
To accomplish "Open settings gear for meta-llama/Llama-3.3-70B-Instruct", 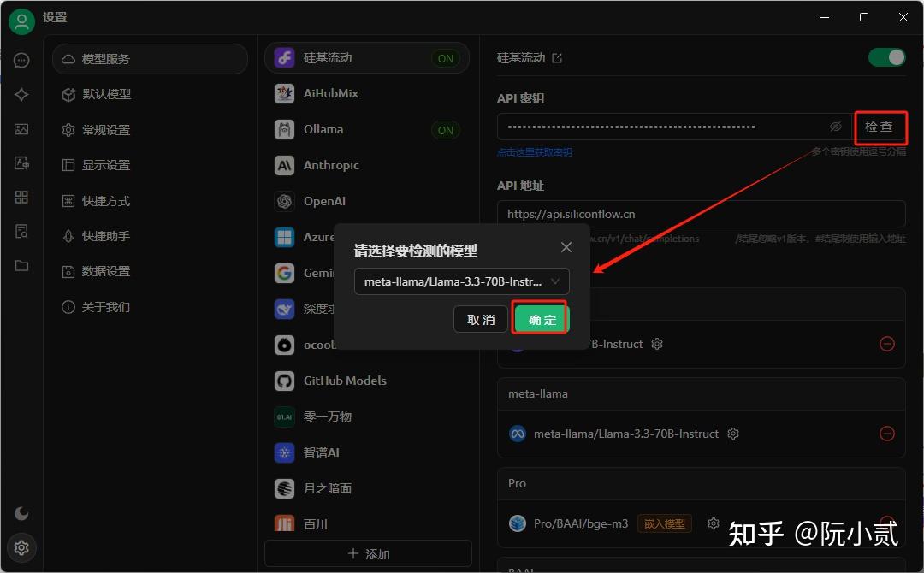I will [733, 434].
